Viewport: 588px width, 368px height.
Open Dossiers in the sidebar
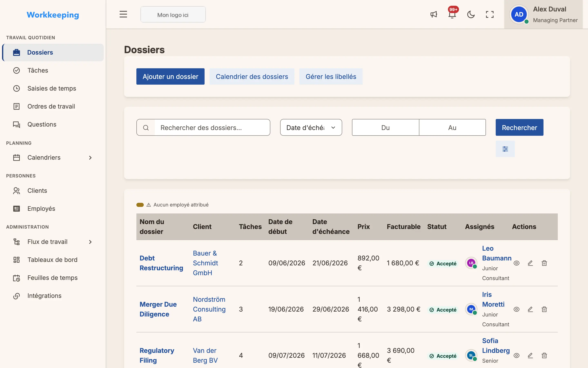coord(53,52)
